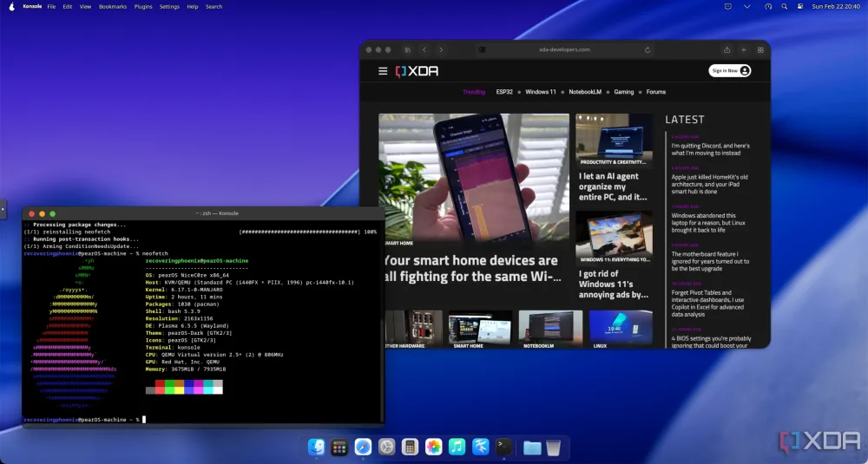
Task: Click the terminal prompt at the bottom
Action: click(x=85, y=420)
